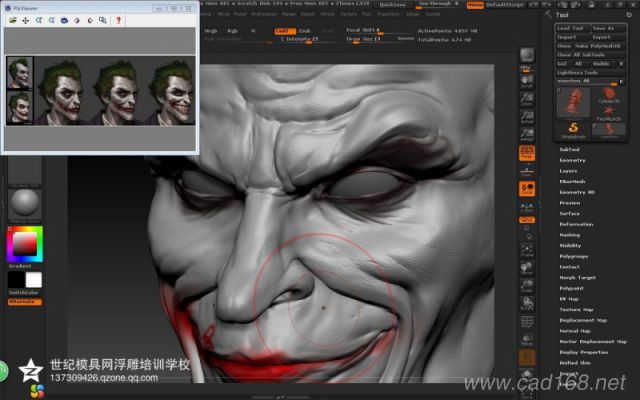Select the AAHalf icon
This screenshot has width=640, height=400.
tap(527, 135)
